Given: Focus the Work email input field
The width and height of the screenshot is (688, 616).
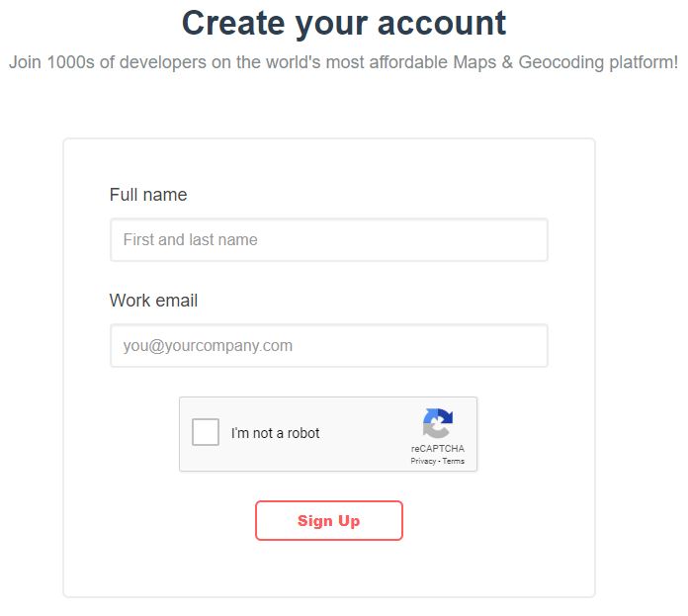Looking at the screenshot, I should (328, 346).
